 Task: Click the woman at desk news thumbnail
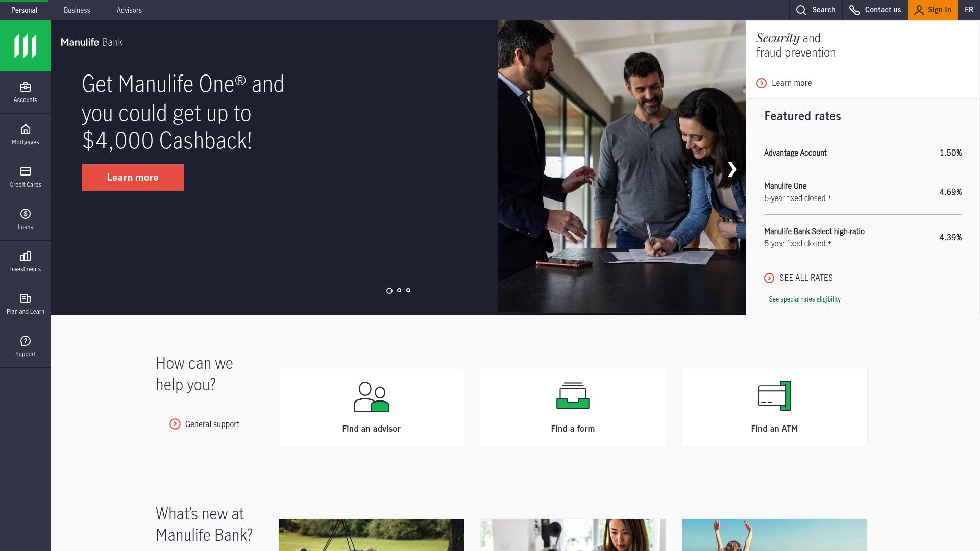(x=573, y=535)
